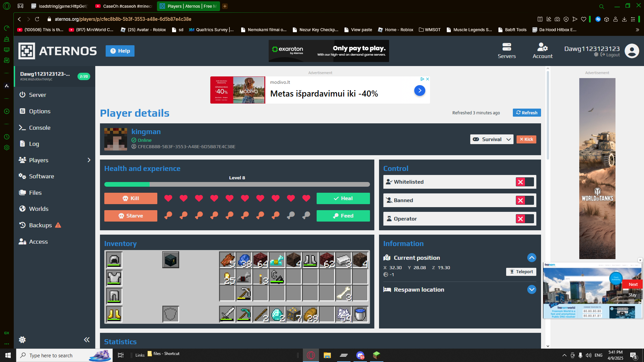
Task: Click the browser address bar
Action: click(x=288, y=19)
